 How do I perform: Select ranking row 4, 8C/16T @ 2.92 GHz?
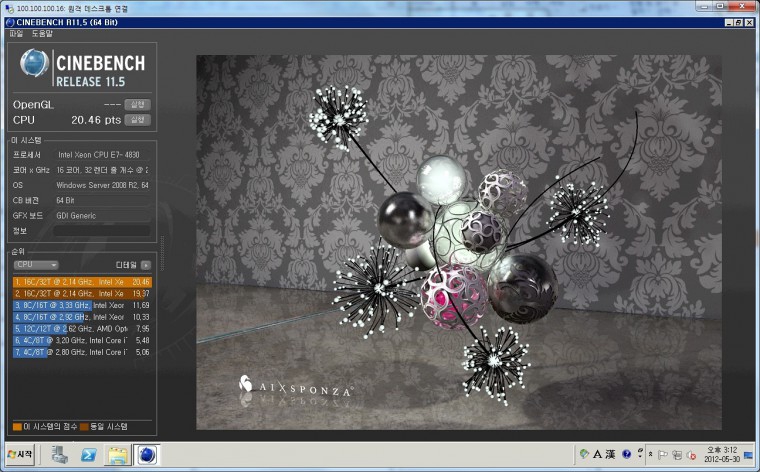(82, 317)
